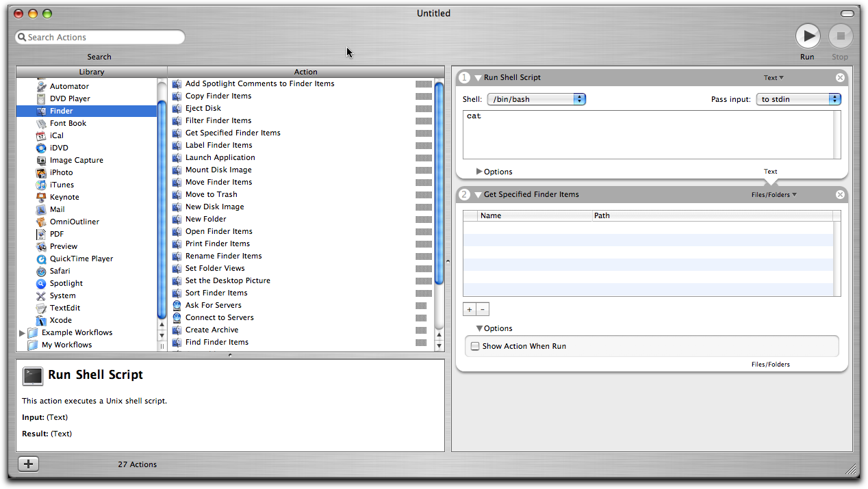Select the QuickTime Player icon
868x489 pixels.
click(41, 259)
